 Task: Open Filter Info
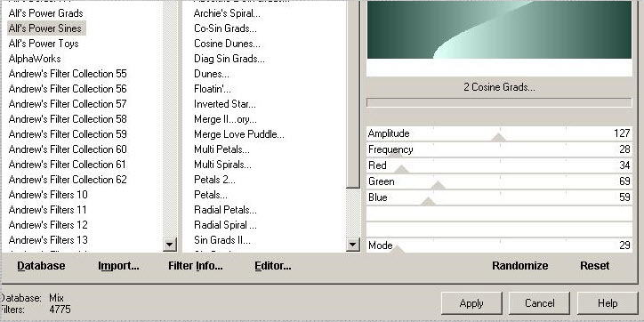[x=196, y=266]
